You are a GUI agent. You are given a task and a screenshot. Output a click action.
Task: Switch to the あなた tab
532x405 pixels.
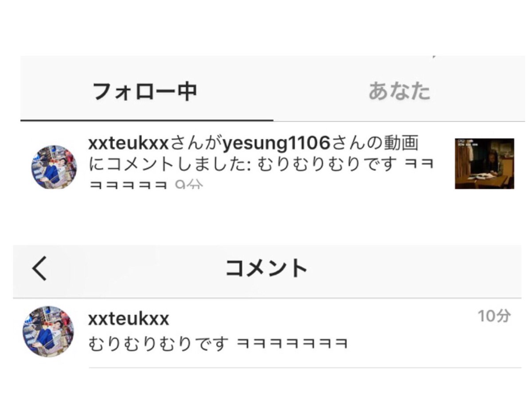click(x=399, y=91)
